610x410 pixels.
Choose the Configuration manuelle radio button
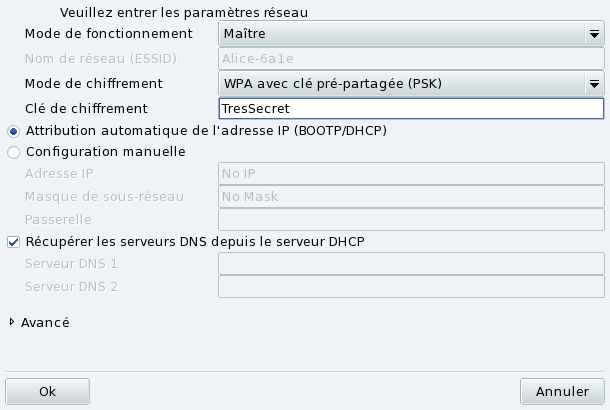pos(13,152)
